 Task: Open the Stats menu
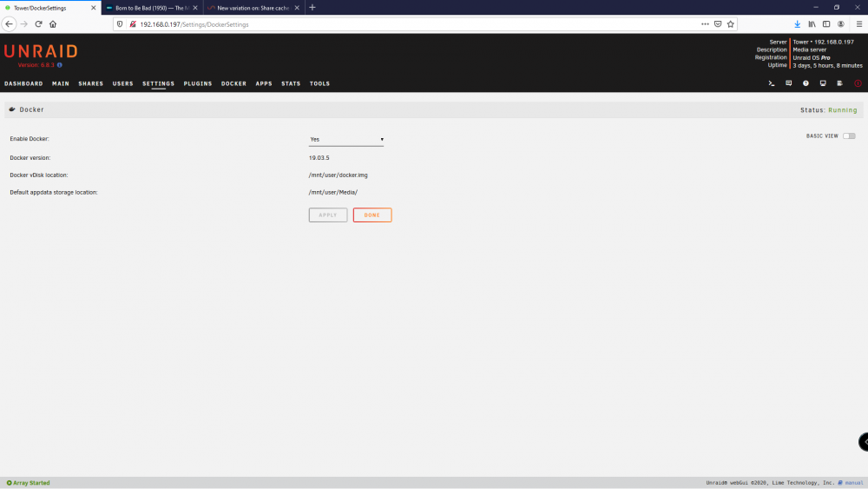click(x=291, y=83)
